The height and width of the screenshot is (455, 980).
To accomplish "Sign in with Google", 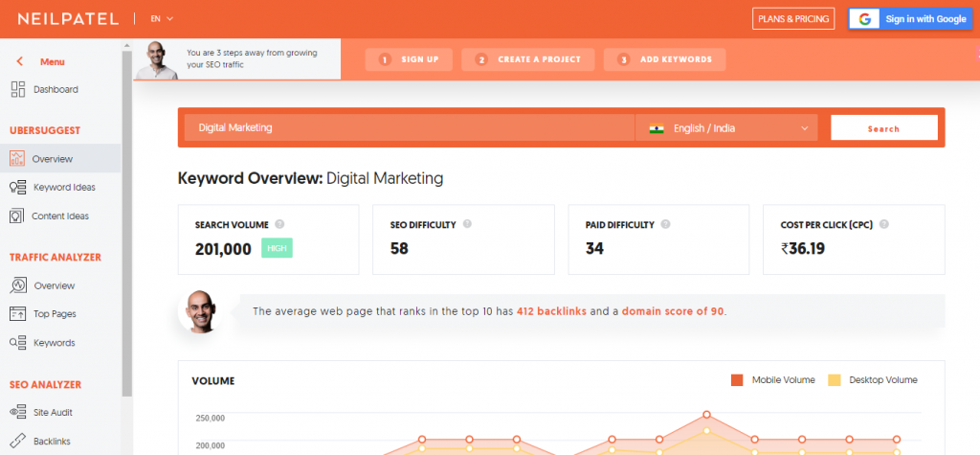I will [x=910, y=19].
